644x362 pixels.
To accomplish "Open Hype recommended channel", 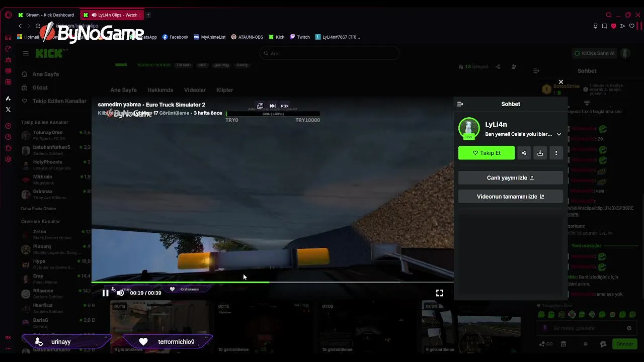I will pos(55,264).
